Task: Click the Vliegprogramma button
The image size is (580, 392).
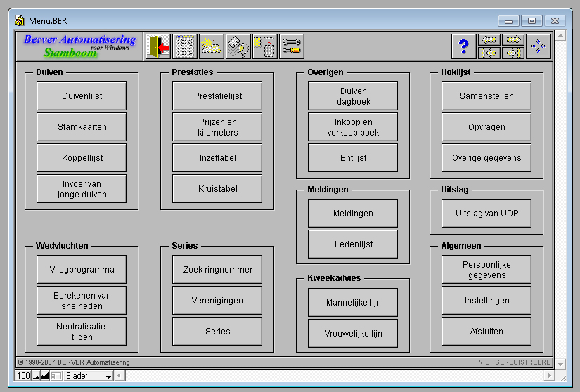Action: coord(82,270)
